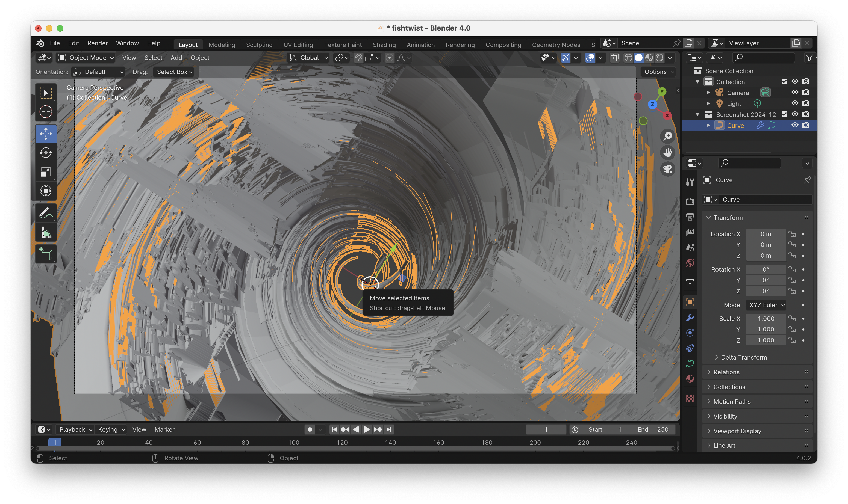Open the Object Mode dropdown

point(86,58)
